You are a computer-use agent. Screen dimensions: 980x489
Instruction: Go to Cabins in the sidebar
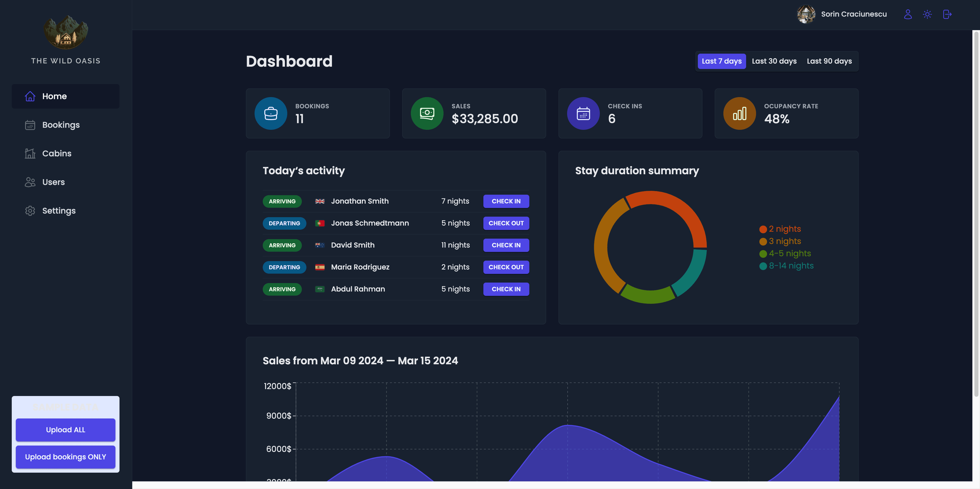pyautogui.click(x=65, y=153)
